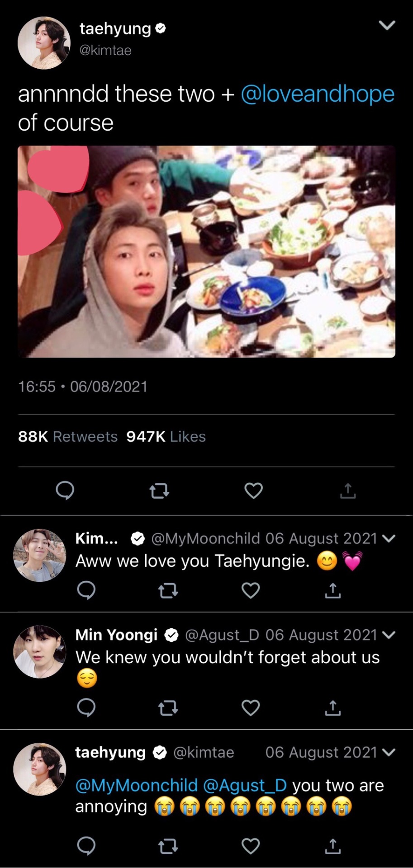The image size is (413, 868).
Task: Like the 'you two are annoying' reply
Action: 251,846
